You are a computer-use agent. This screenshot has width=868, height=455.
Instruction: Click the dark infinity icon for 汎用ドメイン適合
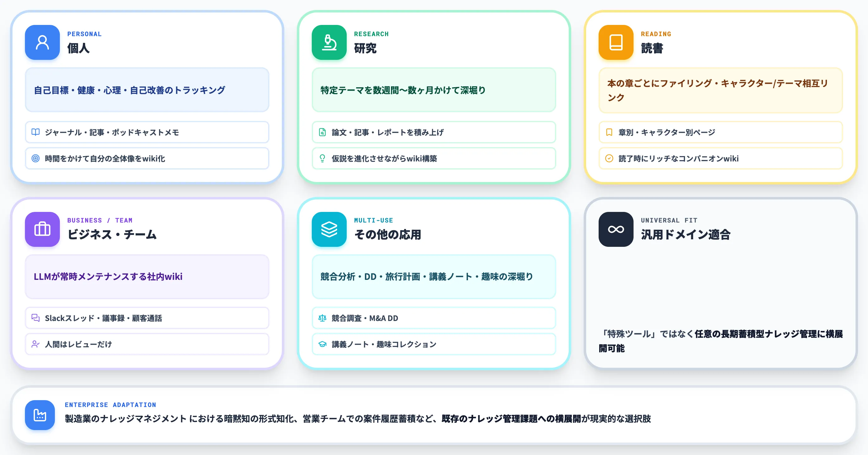pyautogui.click(x=616, y=229)
